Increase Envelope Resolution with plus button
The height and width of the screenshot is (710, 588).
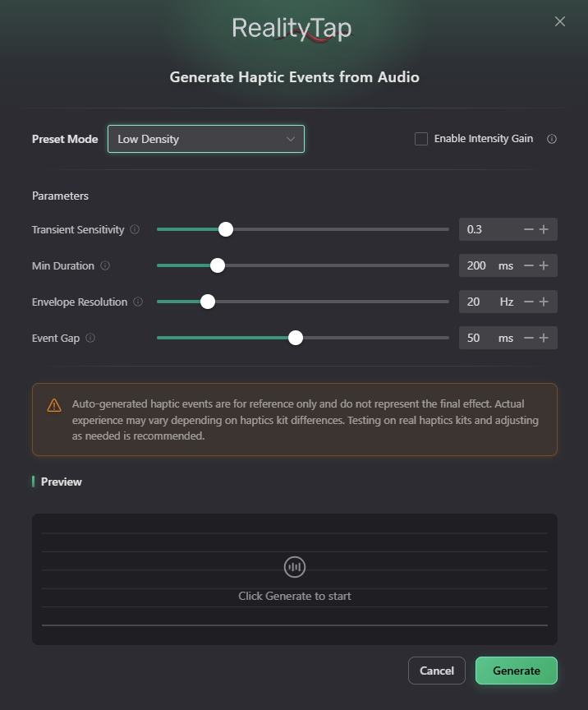click(544, 302)
